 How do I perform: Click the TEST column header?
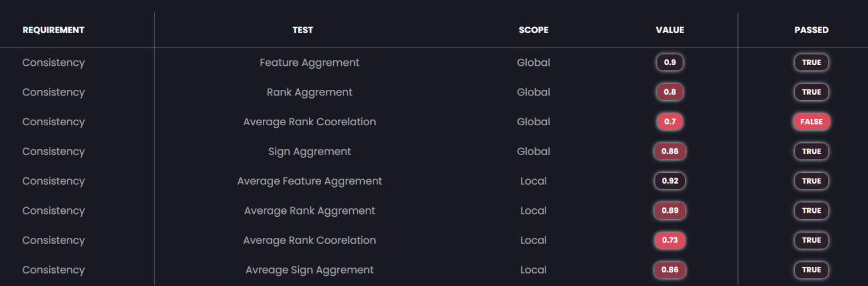pyautogui.click(x=303, y=30)
